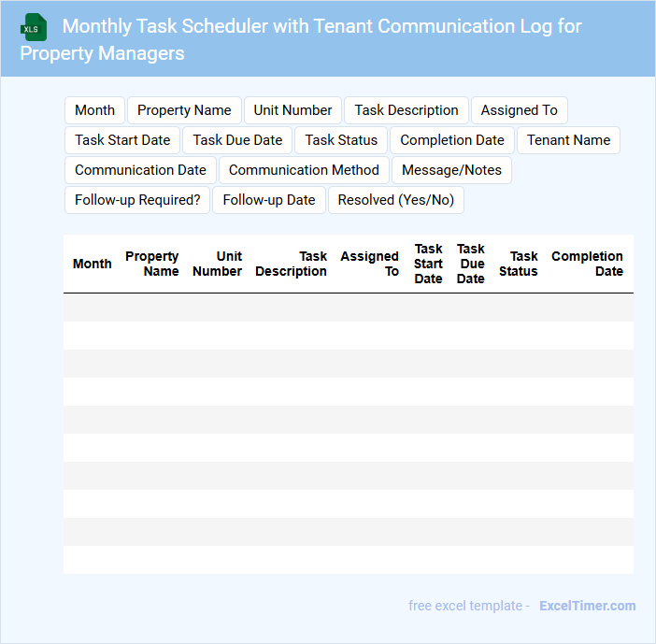The height and width of the screenshot is (644, 656).
Task: Click the Tenant Name tag
Action: (x=568, y=140)
